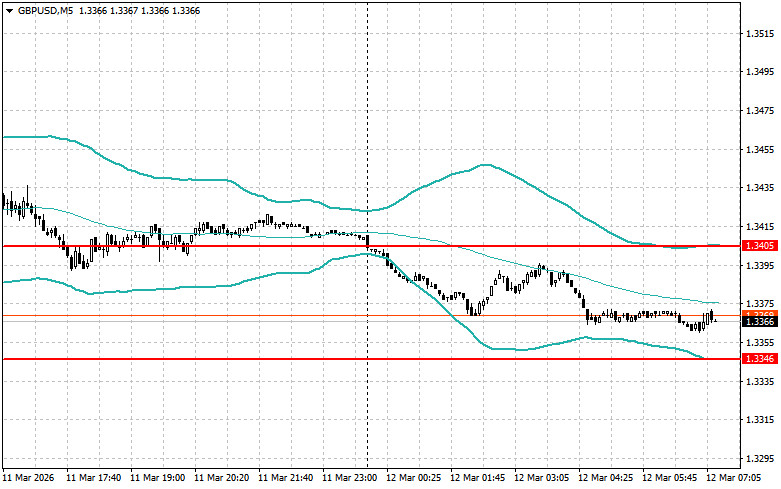Click the 1.3375 price scale label
The width and height of the screenshot is (781, 489).
pos(760,304)
